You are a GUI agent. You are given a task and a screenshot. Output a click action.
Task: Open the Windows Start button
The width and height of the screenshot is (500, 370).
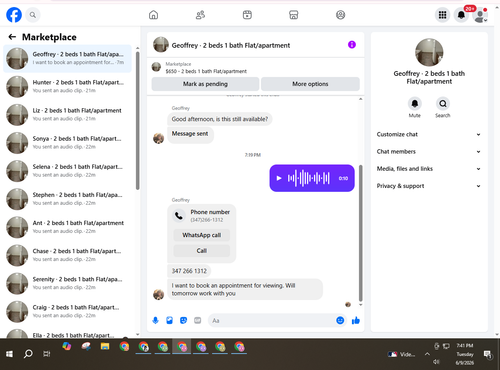(x=9, y=354)
